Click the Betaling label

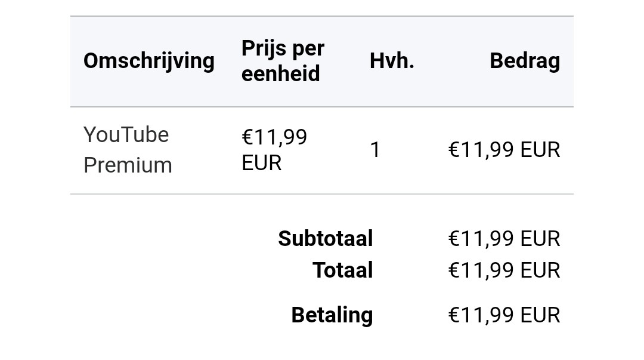332,316
